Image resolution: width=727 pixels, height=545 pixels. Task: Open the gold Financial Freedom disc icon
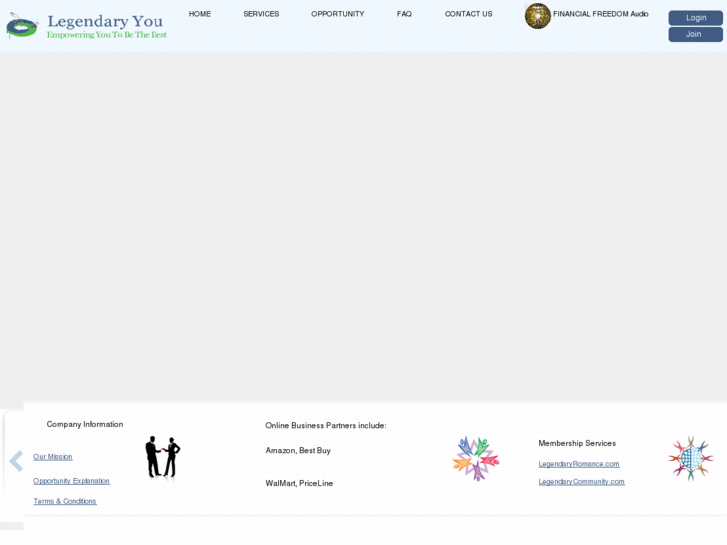pos(537,16)
